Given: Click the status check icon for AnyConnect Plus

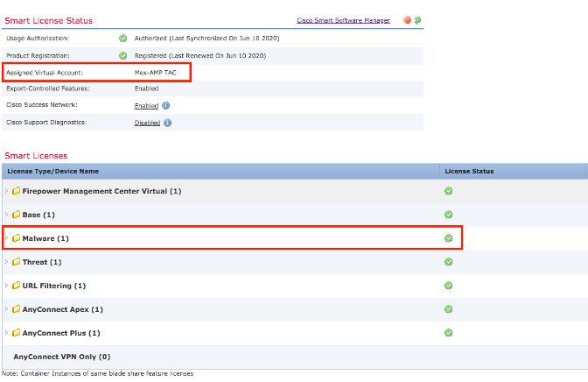Looking at the screenshot, I should [x=449, y=333].
